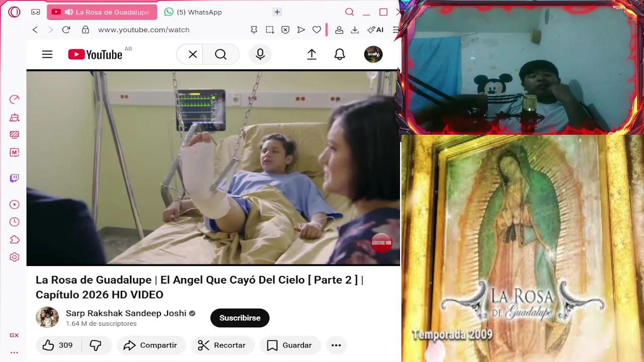This screenshot has width=644, height=362.
Task: Open the GX Corner gamepad icon
Action: tap(35, 12)
